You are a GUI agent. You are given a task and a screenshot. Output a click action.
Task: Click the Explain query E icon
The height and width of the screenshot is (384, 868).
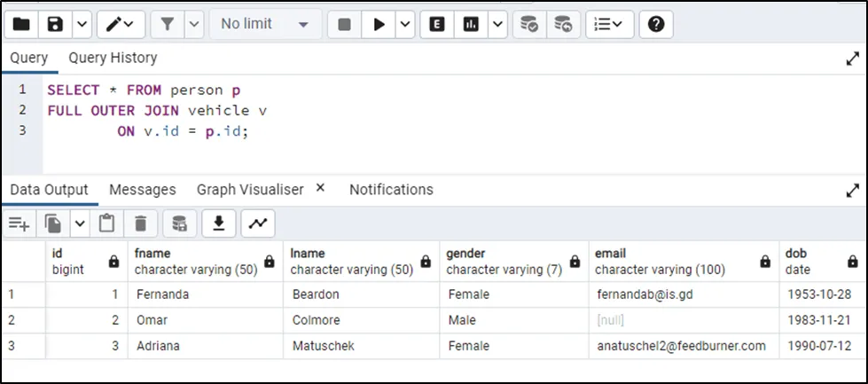click(x=437, y=24)
